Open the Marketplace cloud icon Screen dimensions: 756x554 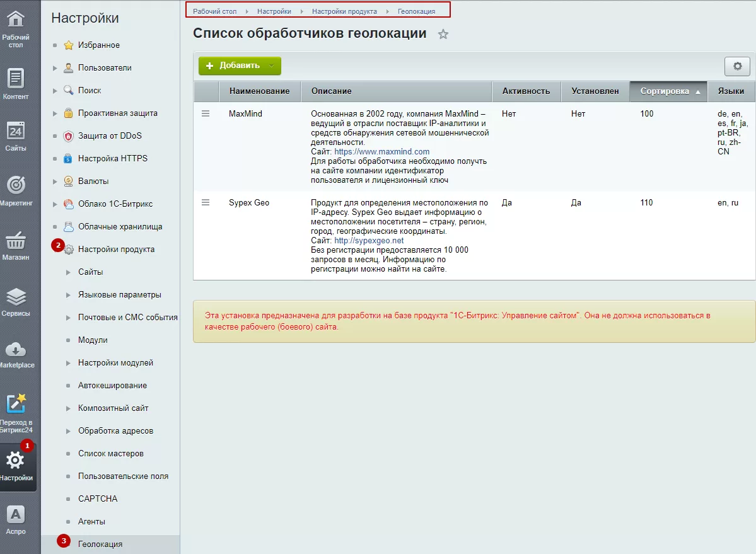coord(15,350)
